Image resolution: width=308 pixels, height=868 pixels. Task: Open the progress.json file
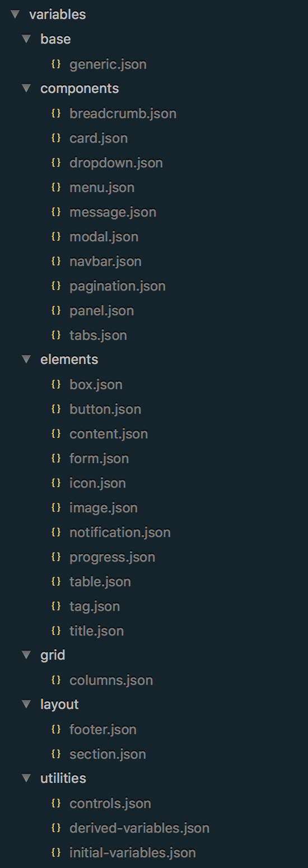coord(113,557)
